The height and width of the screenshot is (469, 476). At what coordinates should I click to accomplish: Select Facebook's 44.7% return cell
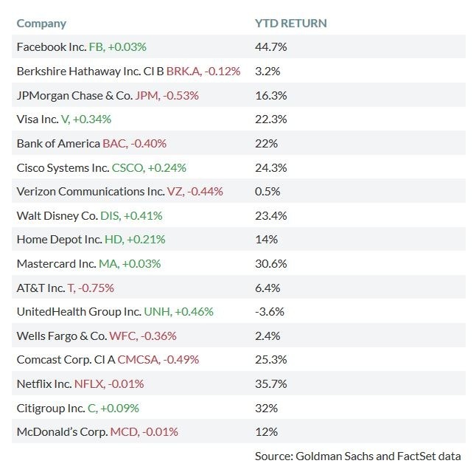(x=270, y=47)
